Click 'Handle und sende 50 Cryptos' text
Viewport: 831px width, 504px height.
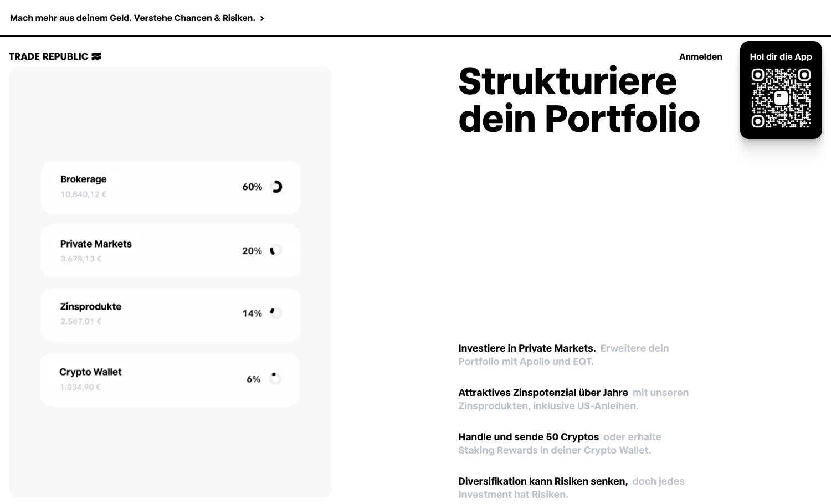(x=529, y=437)
